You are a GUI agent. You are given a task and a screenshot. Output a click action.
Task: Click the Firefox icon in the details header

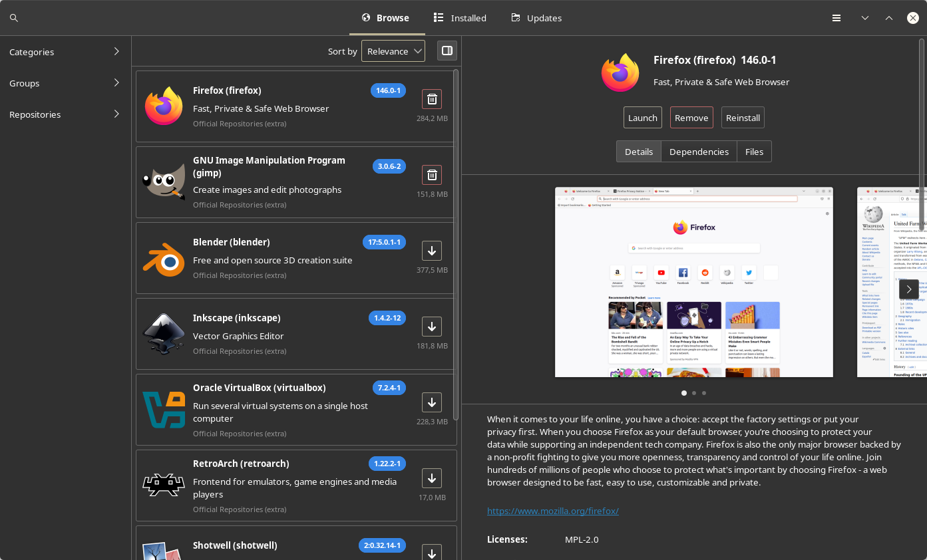pos(620,72)
